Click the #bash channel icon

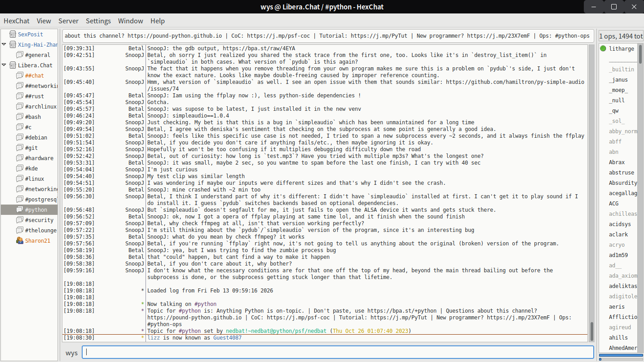pos(20,117)
